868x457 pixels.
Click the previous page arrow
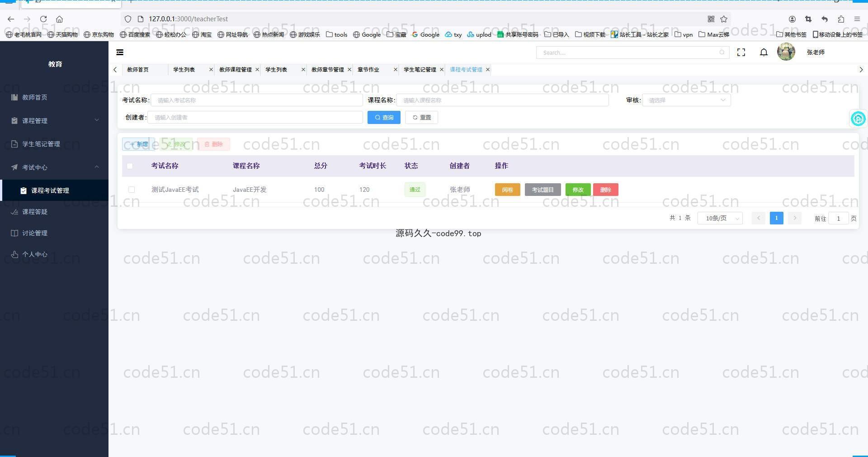click(x=758, y=218)
